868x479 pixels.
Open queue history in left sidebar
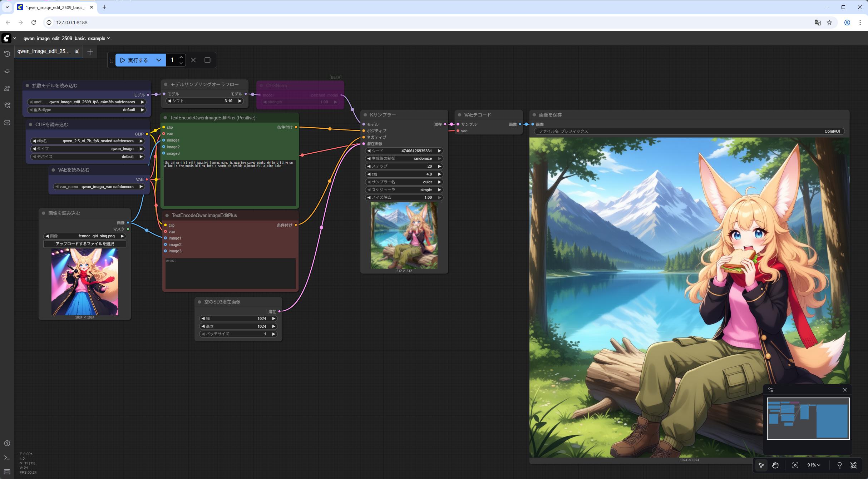[7, 54]
